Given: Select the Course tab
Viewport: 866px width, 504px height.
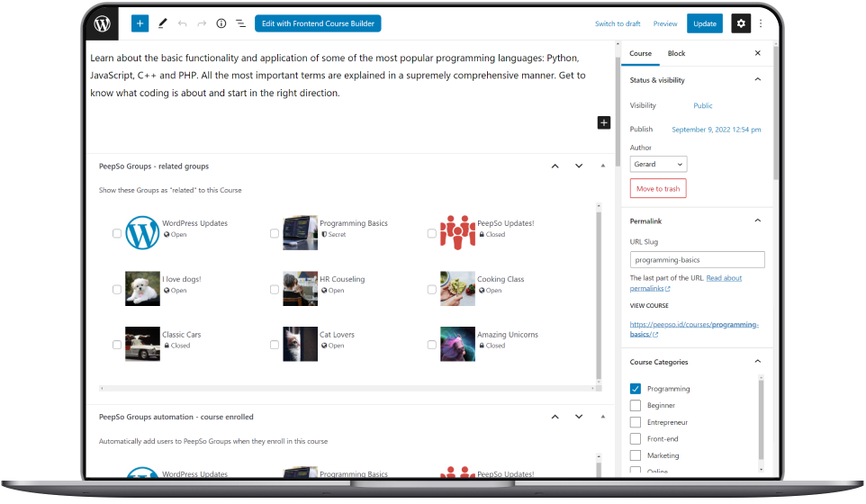Looking at the screenshot, I should tap(641, 54).
